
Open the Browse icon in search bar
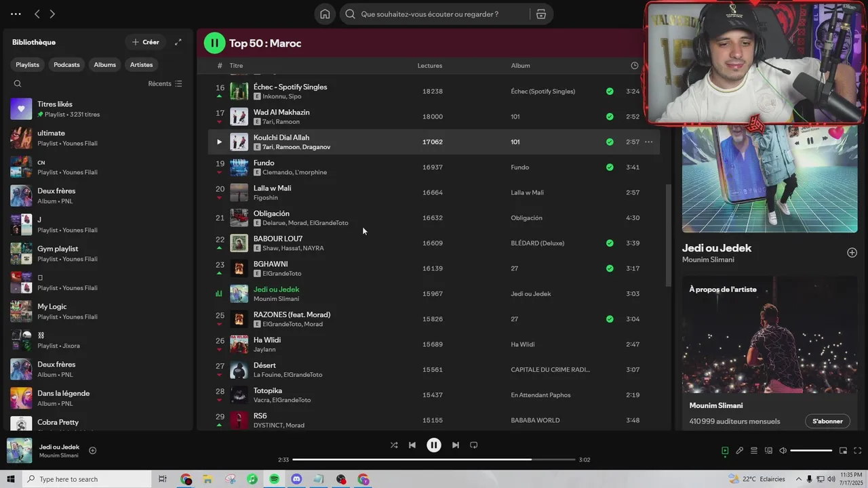point(541,14)
